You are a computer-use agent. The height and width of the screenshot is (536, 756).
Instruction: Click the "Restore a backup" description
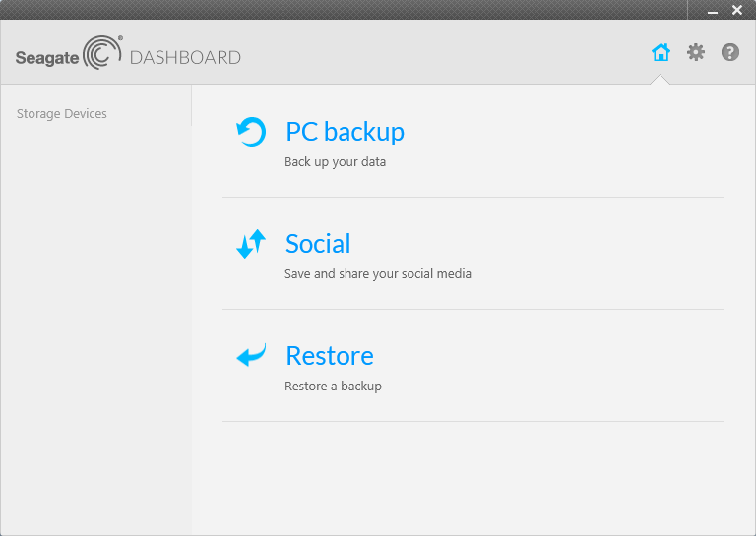(333, 387)
